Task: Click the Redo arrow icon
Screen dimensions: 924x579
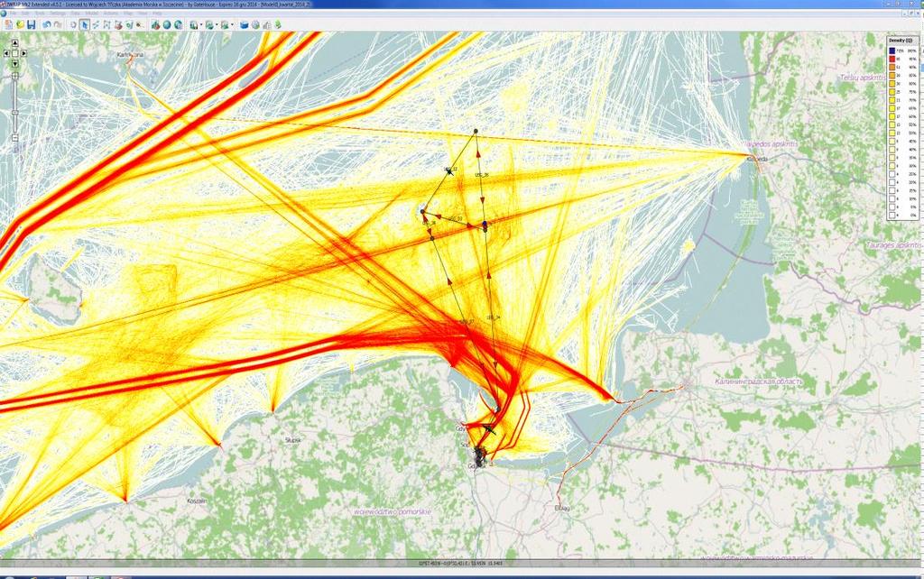Action: (58, 24)
